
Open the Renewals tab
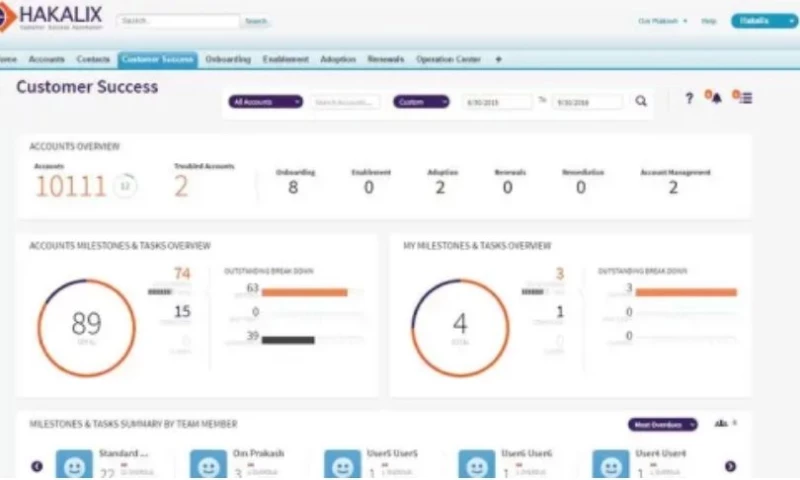(x=386, y=59)
